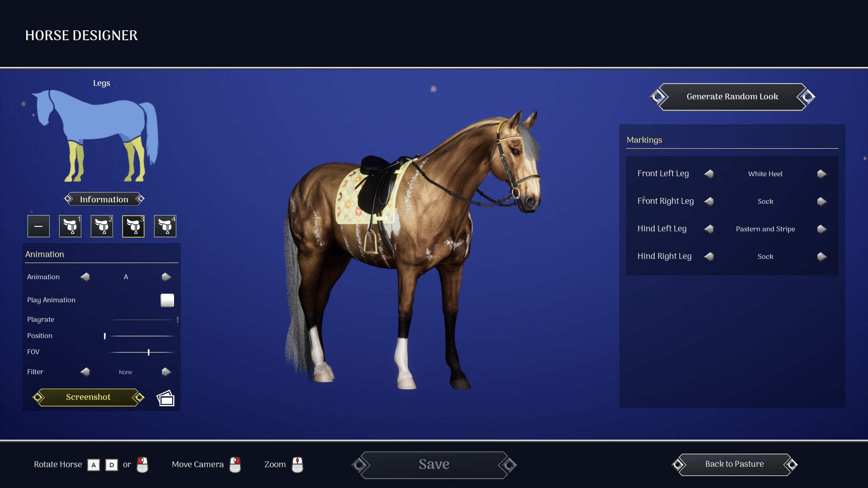
Task: Click left arrow for Hind Right Leg
Action: (709, 257)
